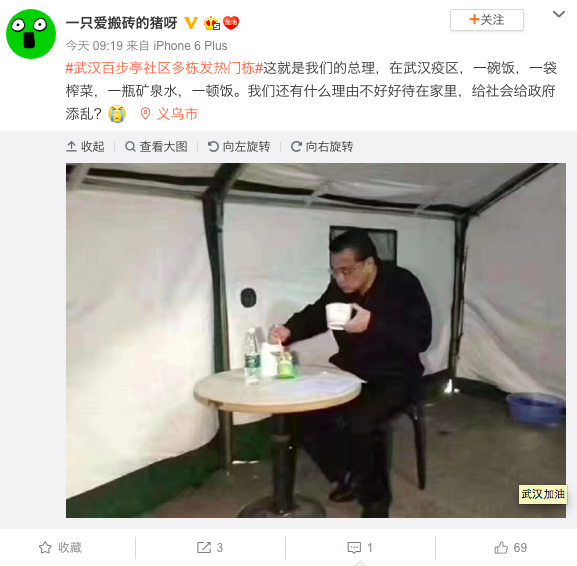Click the location pin icon
Screen dimensions: 577x566
[x=145, y=114]
